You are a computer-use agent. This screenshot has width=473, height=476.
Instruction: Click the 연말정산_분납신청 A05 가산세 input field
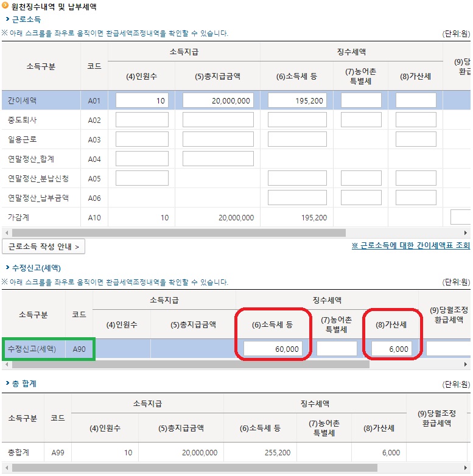tap(416, 178)
